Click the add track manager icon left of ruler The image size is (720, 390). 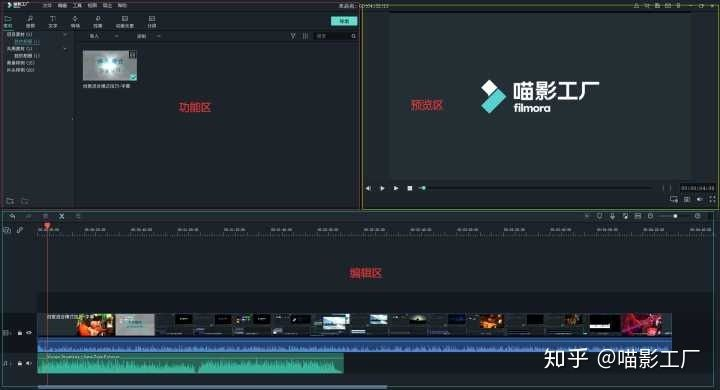(7, 230)
